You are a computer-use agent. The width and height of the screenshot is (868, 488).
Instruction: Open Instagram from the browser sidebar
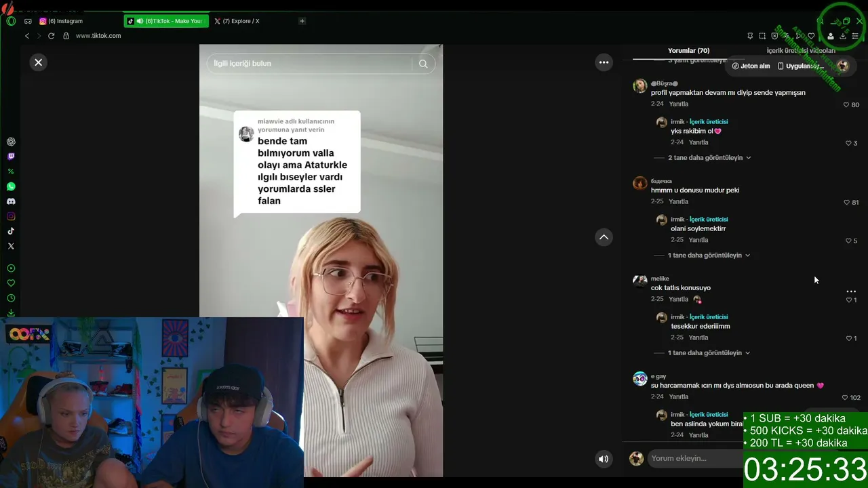(11, 216)
